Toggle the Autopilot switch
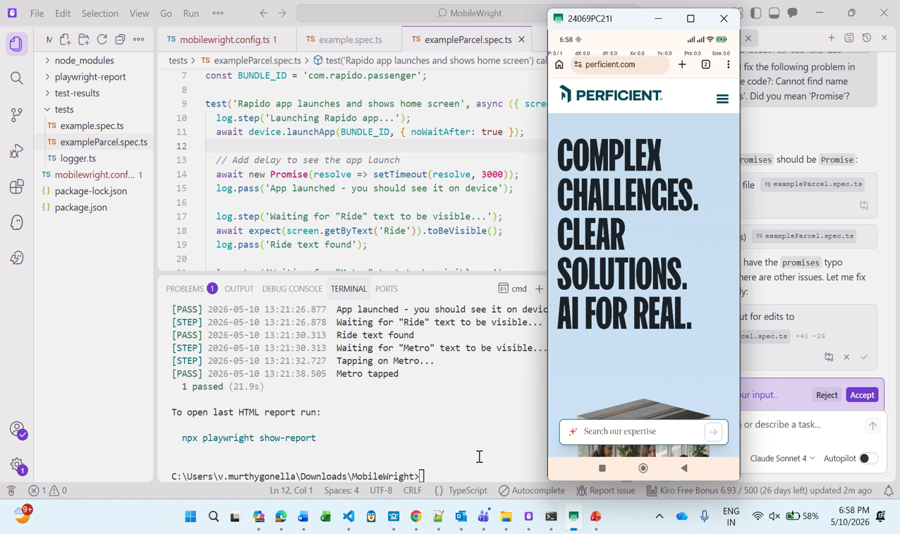This screenshot has height=534, width=900. click(868, 458)
